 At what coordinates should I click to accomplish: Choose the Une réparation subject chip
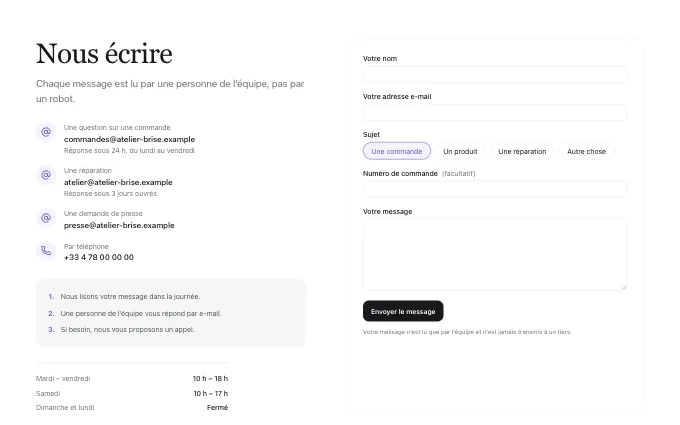pyautogui.click(x=522, y=151)
